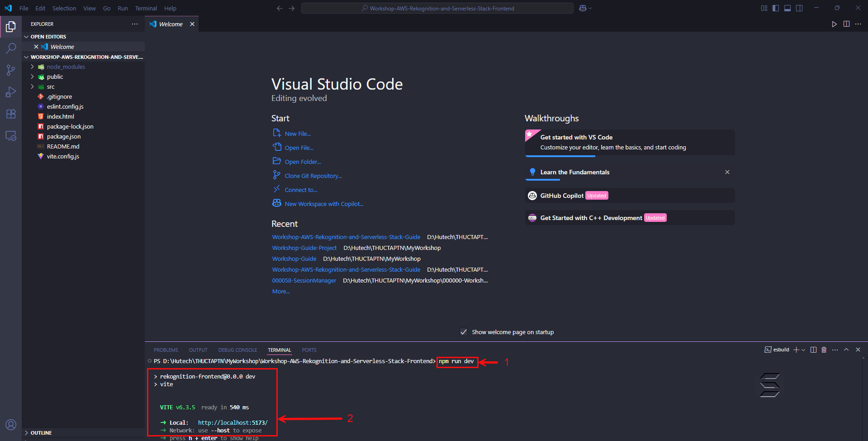Dismiss Learn the Fundamentals walkthrough
The image size is (868, 441).
tap(727, 172)
